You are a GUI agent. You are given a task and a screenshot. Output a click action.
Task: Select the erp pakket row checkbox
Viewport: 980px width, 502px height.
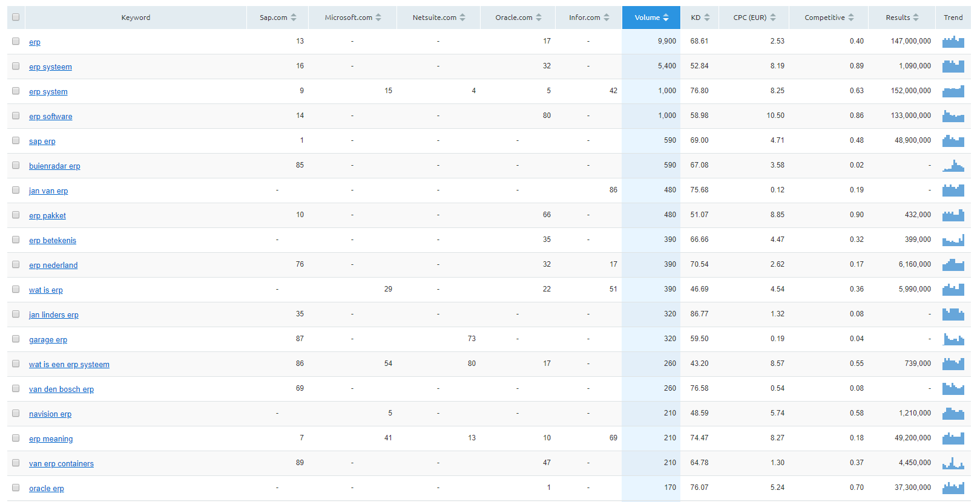[16, 215]
